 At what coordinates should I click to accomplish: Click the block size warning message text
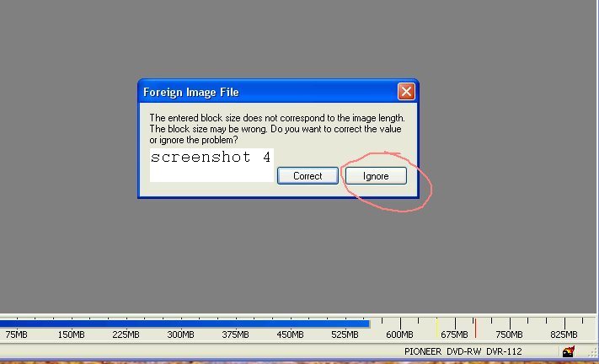(x=277, y=129)
